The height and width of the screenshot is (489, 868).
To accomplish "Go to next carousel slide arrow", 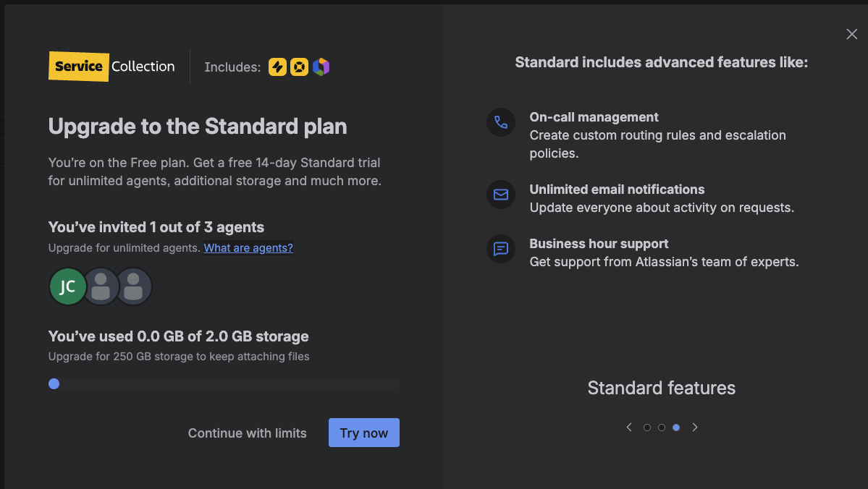I will point(695,428).
